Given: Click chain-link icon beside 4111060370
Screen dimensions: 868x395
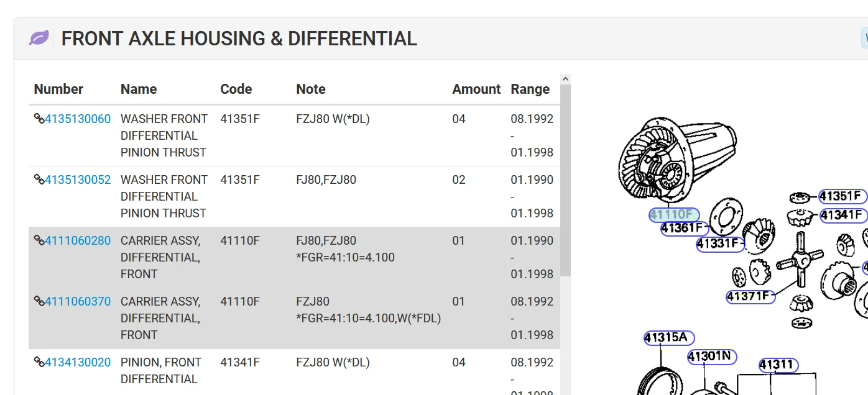Looking at the screenshot, I should pyautogui.click(x=39, y=301).
